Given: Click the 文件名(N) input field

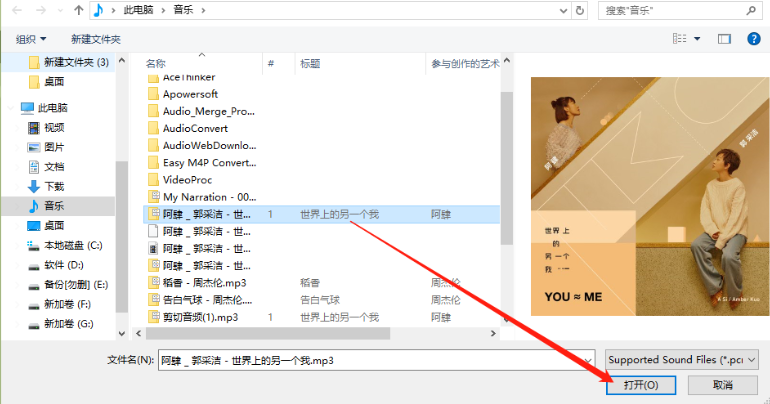Looking at the screenshot, I should point(376,361).
